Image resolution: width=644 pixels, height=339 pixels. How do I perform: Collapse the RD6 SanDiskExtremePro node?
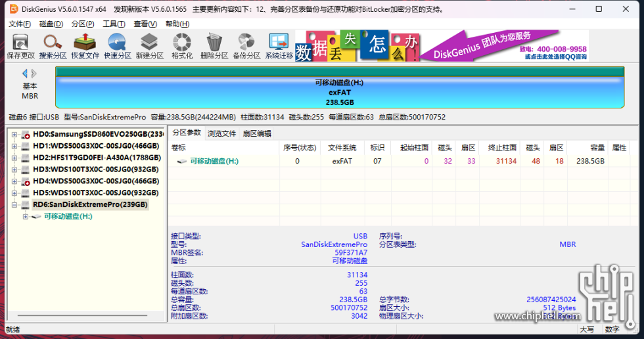coord(14,205)
